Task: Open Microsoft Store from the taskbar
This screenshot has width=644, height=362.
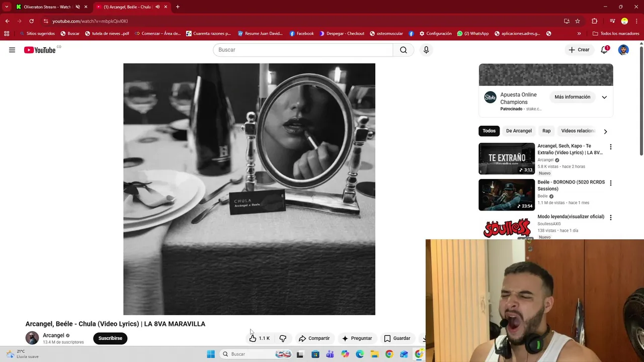Action: point(315,354)
